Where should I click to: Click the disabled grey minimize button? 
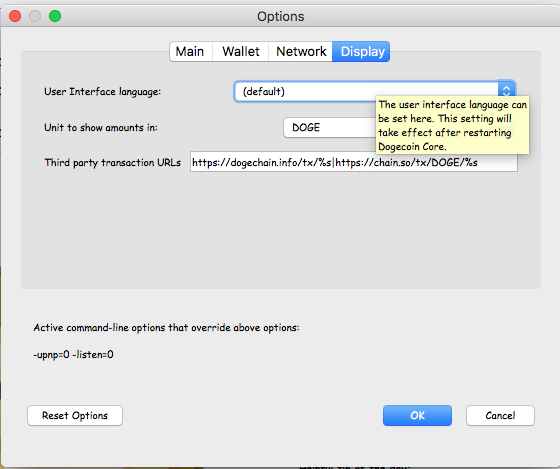35,16
